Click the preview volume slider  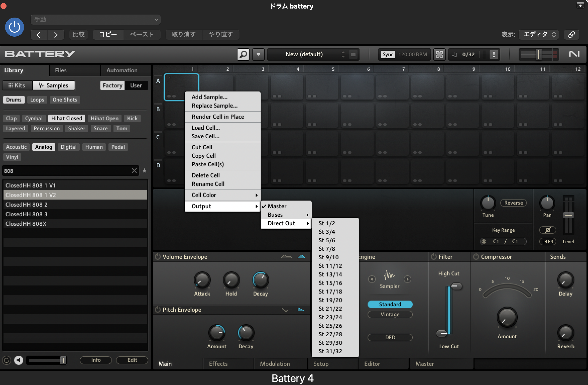tap(46, 360)
